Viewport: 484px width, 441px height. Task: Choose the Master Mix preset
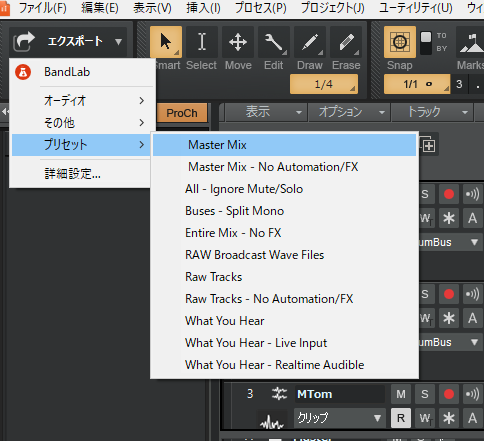(284, 145)
